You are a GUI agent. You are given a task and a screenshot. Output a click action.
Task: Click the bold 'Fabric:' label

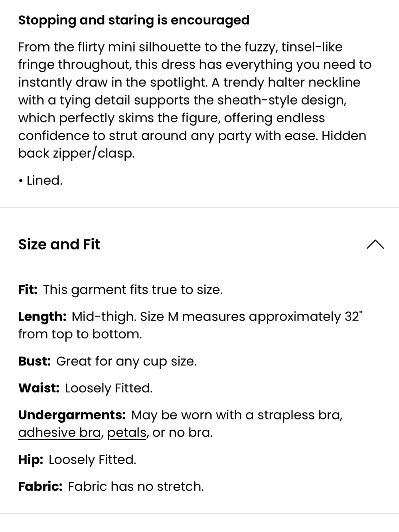(x=40, y=487)
